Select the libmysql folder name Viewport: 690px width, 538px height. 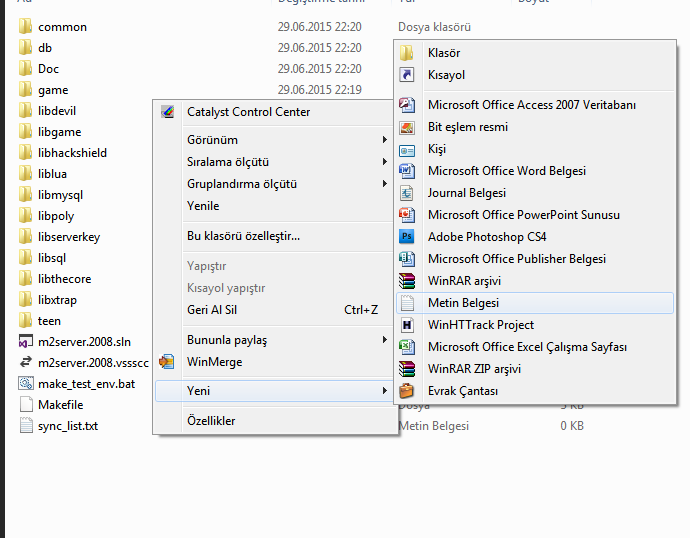(60, 195)
